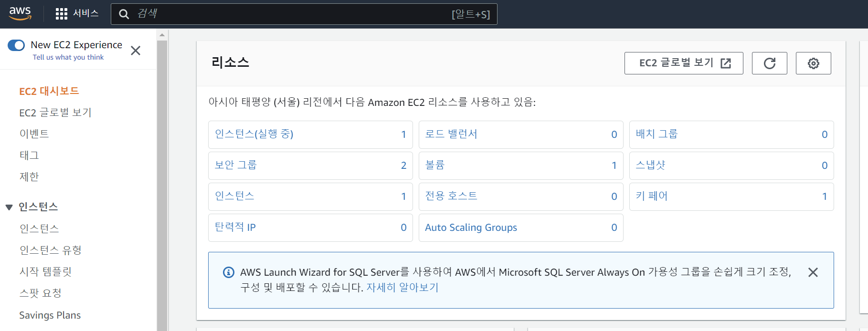
Task: Open 스냅샷 resource
Action: (650, 165)
